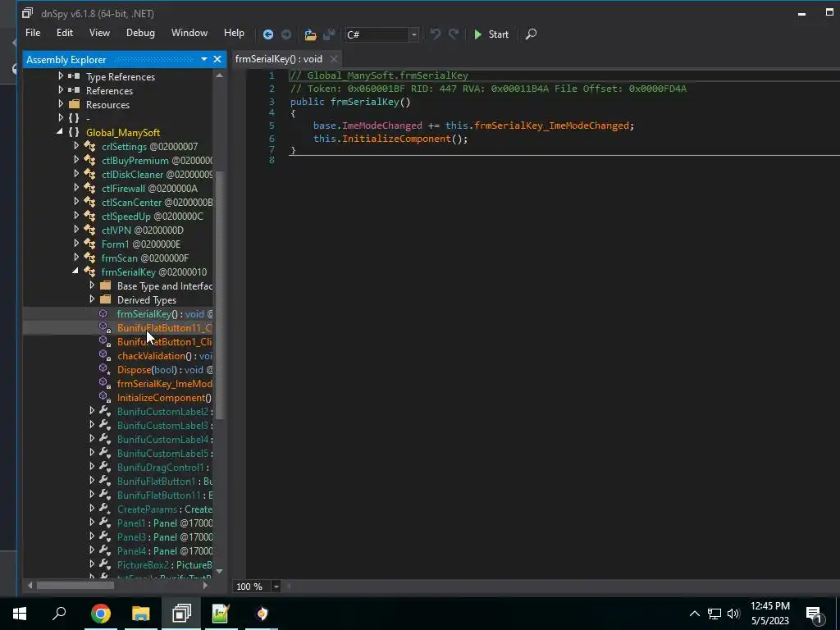The height and width of the screenshot is (630, 840).
Task: Click the Resources folder icon
Action: pyautogui.click(x=75, y=104)
